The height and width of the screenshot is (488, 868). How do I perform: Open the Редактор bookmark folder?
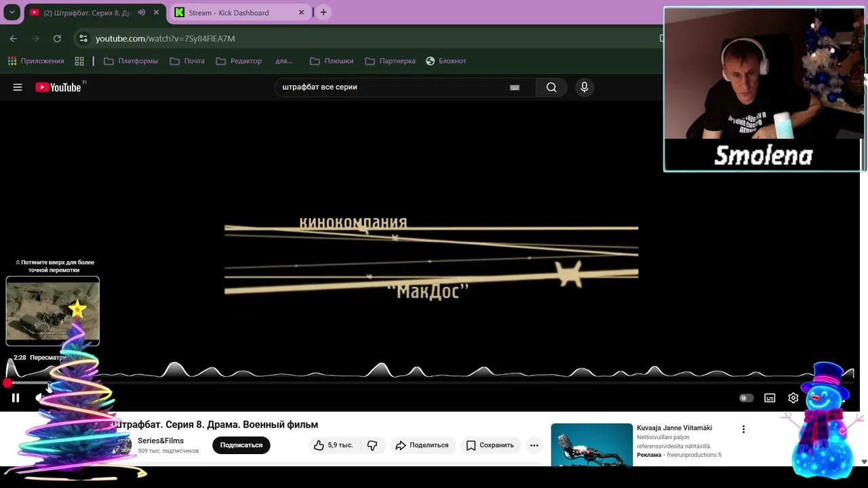239,61
